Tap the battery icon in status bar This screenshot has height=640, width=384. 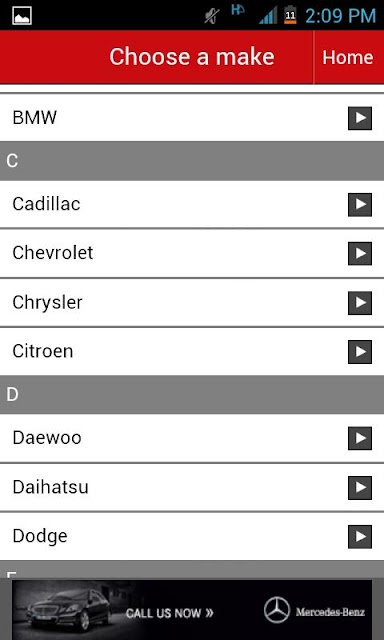[x=290, y=15]
